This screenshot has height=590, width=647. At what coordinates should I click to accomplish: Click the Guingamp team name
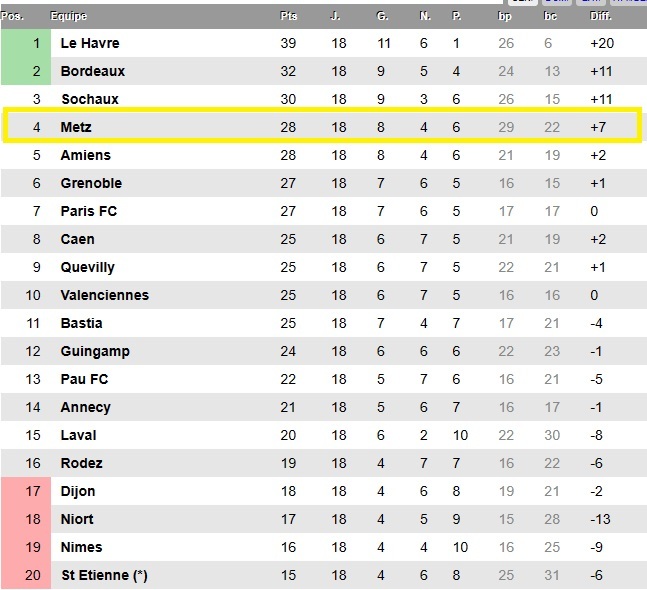95,351
